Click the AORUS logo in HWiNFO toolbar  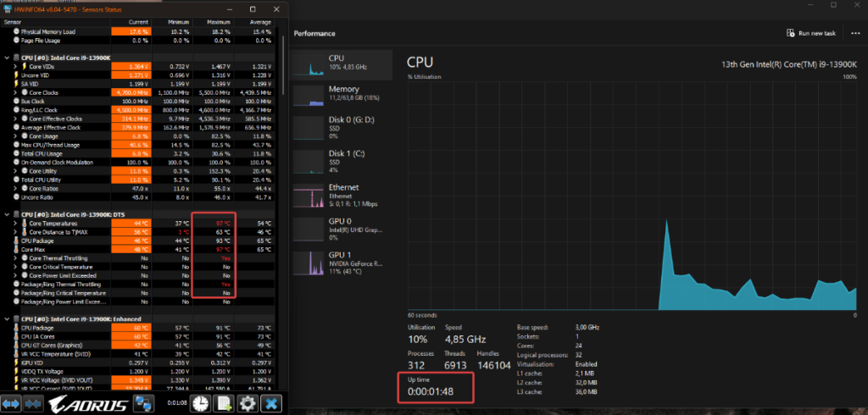(x=90, y=405)
